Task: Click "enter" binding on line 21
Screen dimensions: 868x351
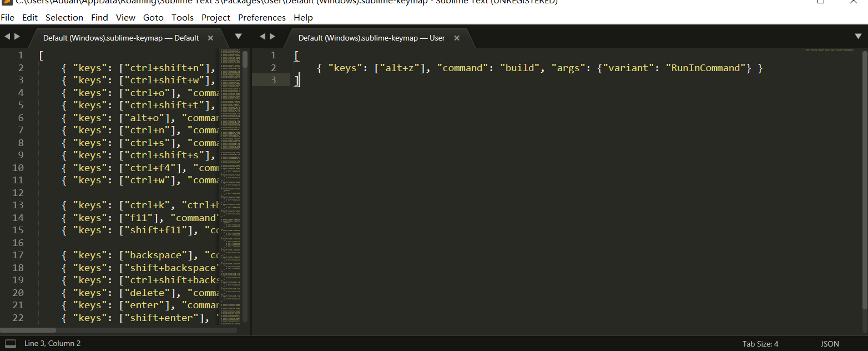Action: tap(144, 305)
